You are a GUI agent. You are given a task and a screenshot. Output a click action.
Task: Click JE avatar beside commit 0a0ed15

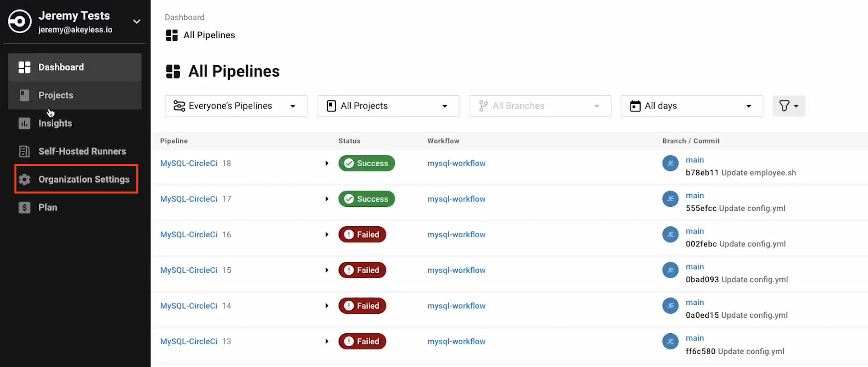pos(670,306)
